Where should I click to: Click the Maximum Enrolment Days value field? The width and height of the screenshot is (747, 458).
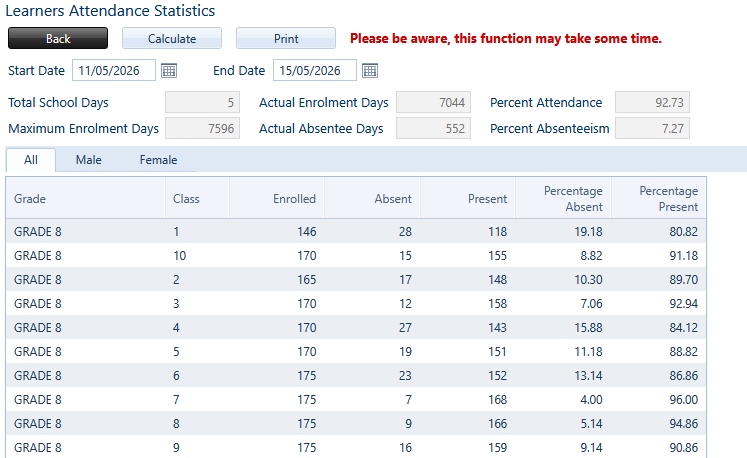[202, 128]
